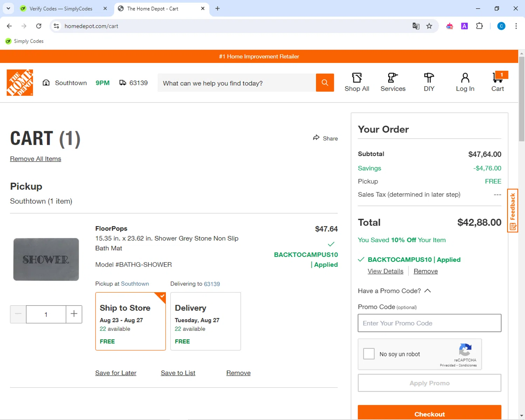525x420 pixels.
Task: Click Remove All Items link
Action: 36,159
